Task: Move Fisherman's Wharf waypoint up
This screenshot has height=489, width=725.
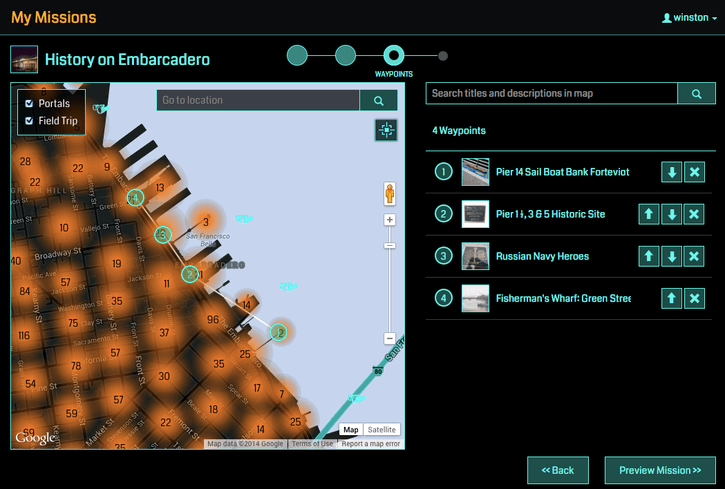Action: click(672, 298)
